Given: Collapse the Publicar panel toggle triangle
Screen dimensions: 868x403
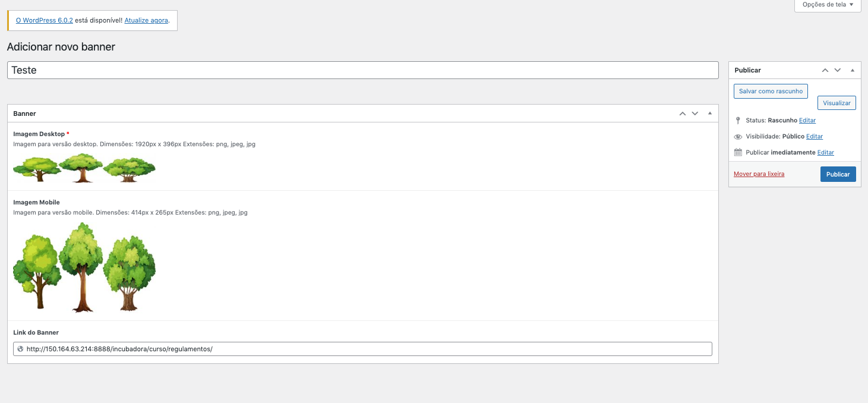Looking at the screenshot, I should pyautogui.click(x=853, y=70).
